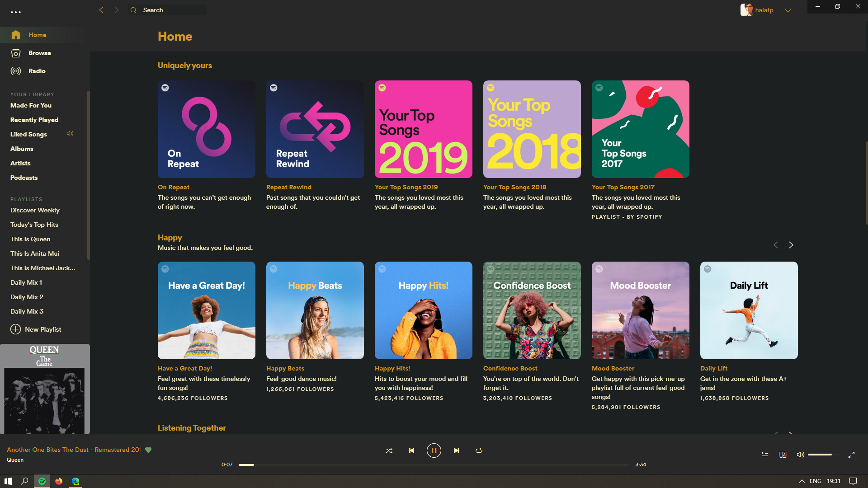Unlike the current song with the heart icon

click(x=148, y=450)
